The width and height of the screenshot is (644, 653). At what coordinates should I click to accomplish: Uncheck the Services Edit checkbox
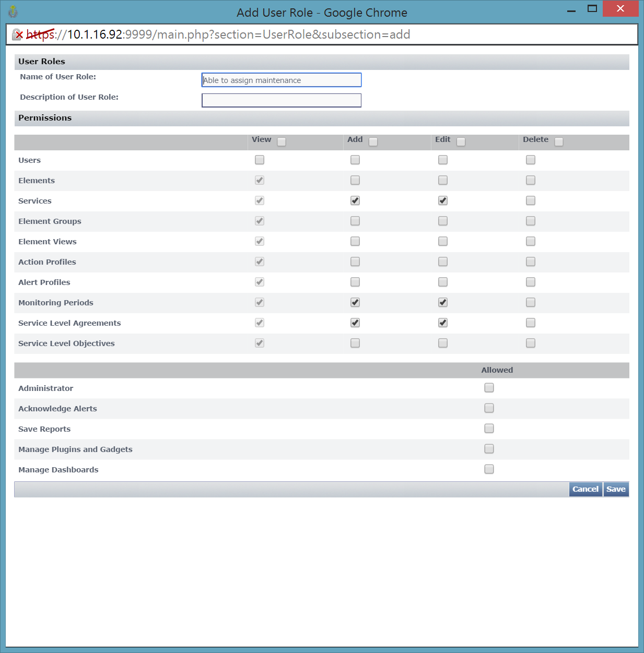(x=443, y=200)
